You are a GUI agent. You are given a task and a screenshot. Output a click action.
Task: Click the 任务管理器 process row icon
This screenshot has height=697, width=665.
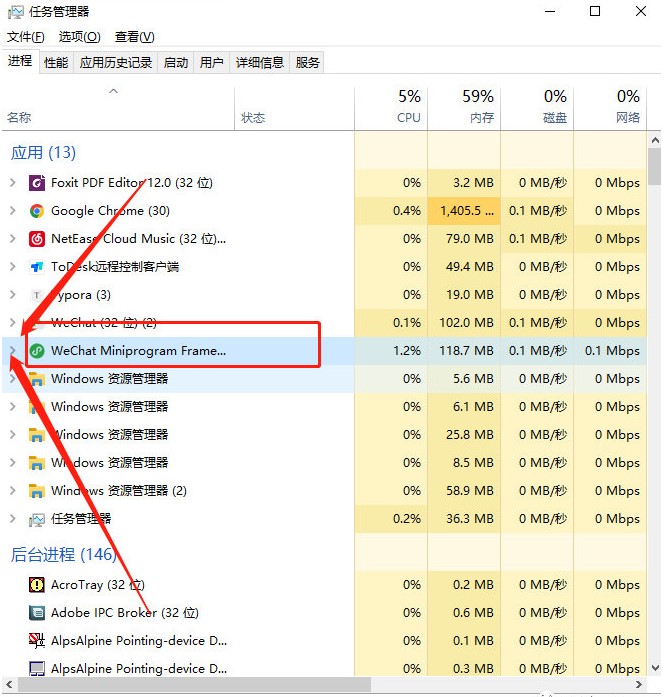37,519
